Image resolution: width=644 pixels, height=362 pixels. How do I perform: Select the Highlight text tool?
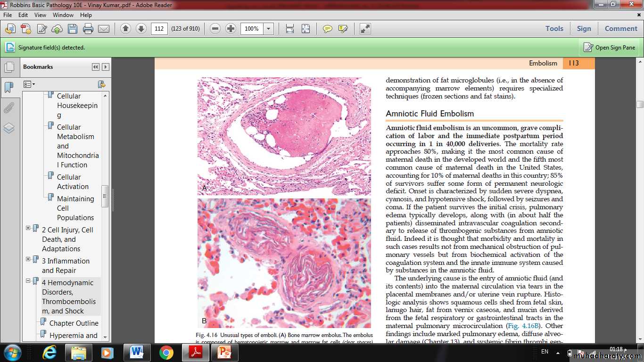coord(343,29)
